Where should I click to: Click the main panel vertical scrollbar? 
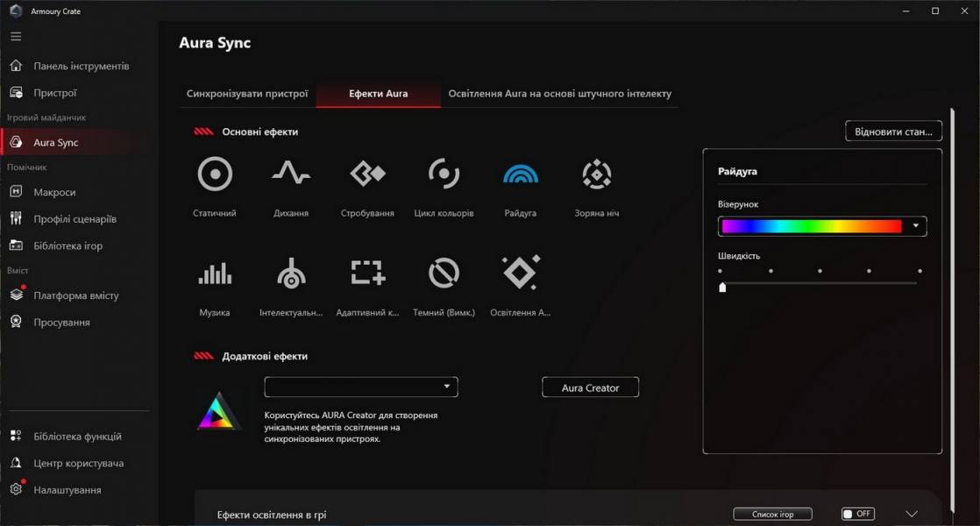[x=953, y=309]
